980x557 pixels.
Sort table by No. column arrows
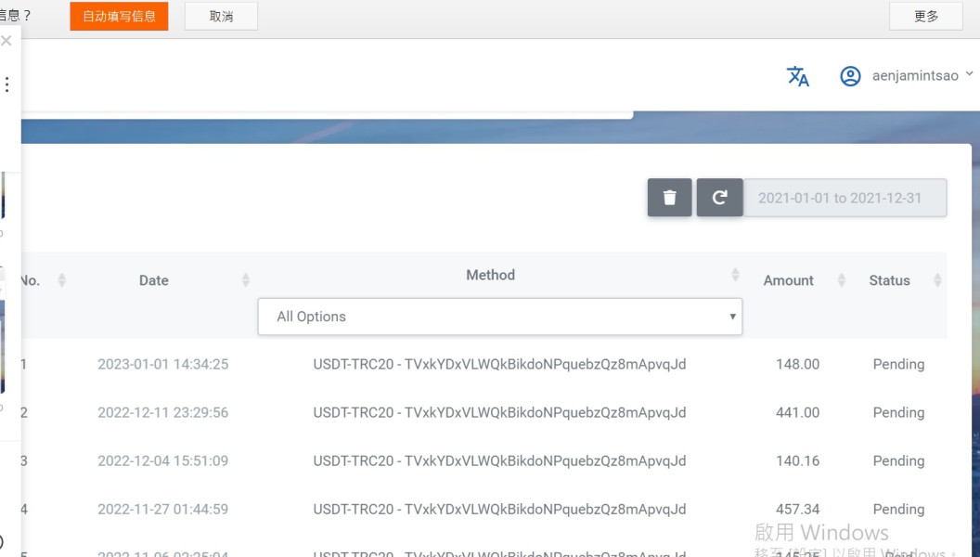(x=61, y=280)
